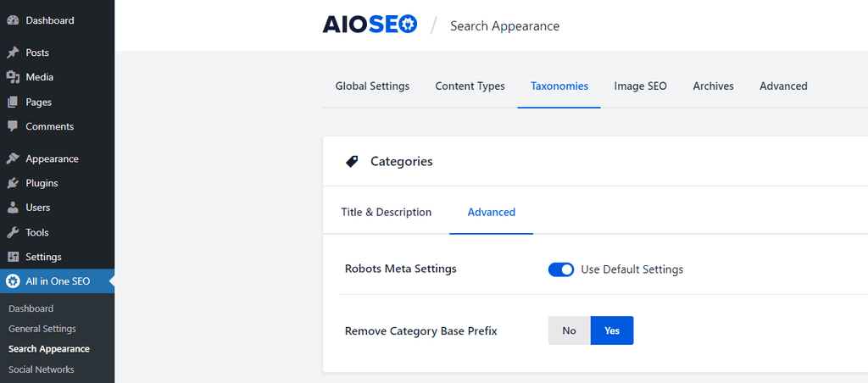Select No for Remove Category Base Prefix
The image size is (868, 383).
click(x=569, y=330)
